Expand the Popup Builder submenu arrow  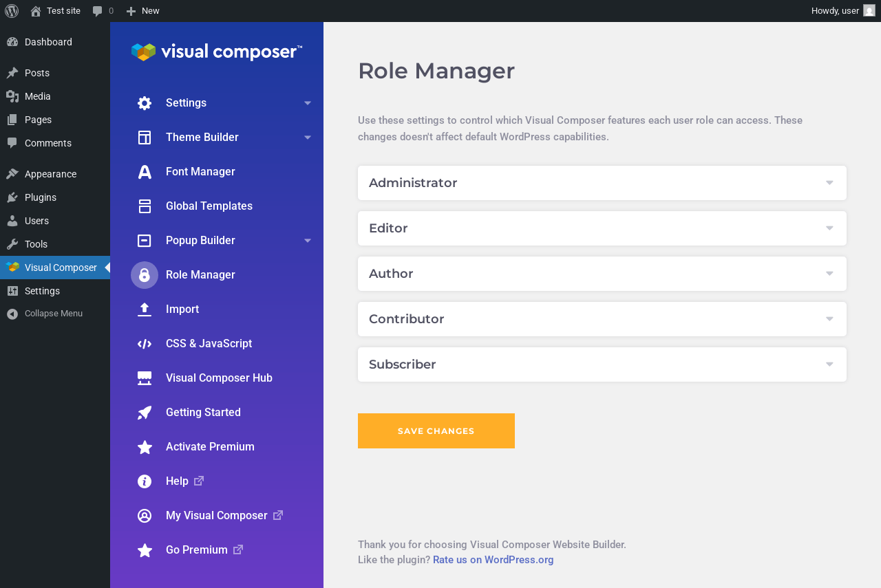pyautogui.click(x=308, y=241)
